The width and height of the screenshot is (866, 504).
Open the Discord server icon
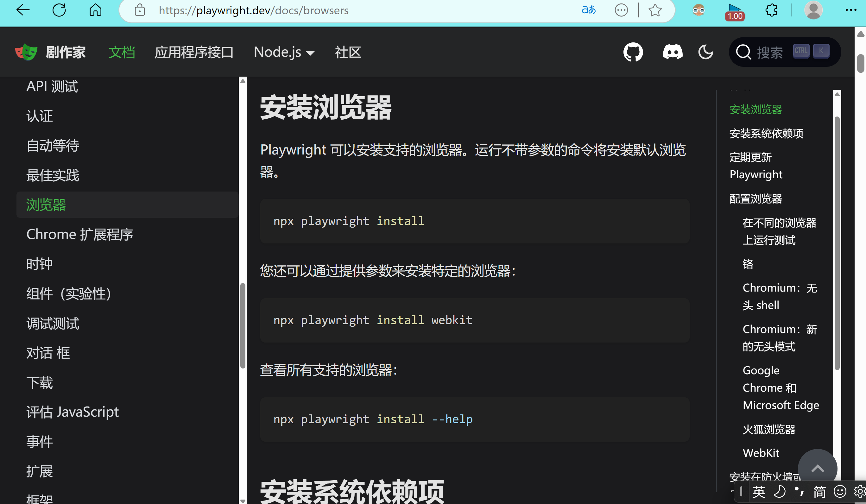tap(672, 52)
